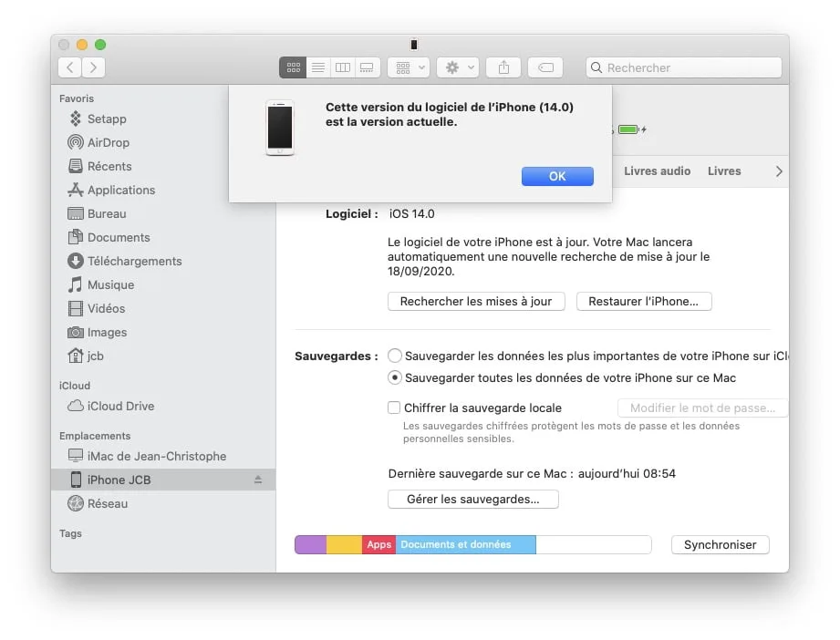The height and width of the screenshot is (640, 840).
Task: Click the Synchroniser button
Action: tap(720, 544)
